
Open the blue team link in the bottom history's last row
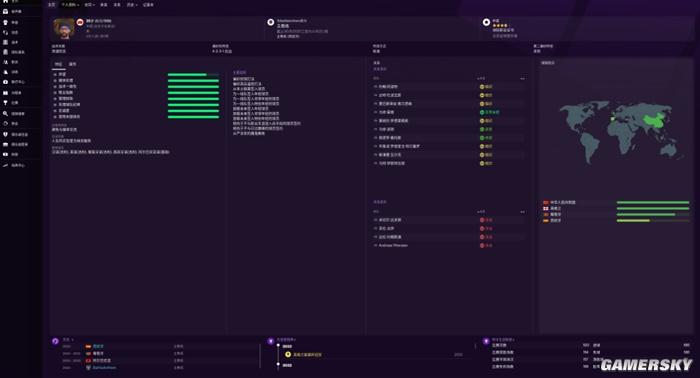(104, 368)
